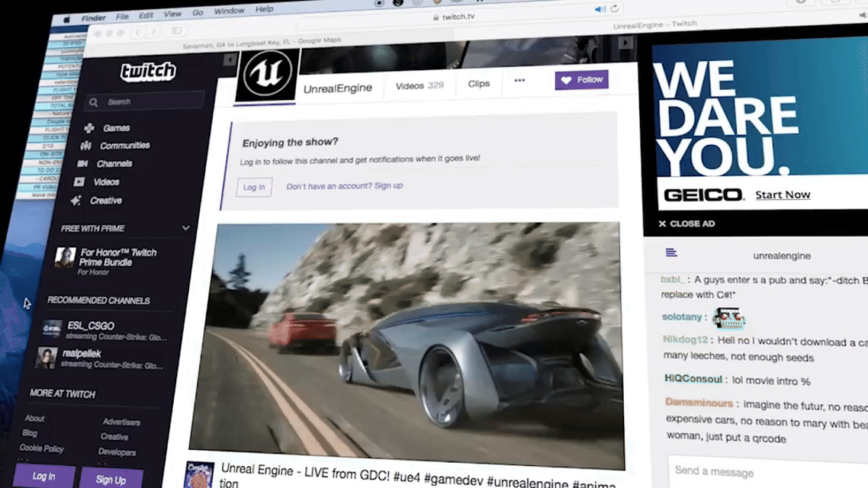Click the Safari sidebar toggle icon
868x488 pixels.
click(177, 31)
